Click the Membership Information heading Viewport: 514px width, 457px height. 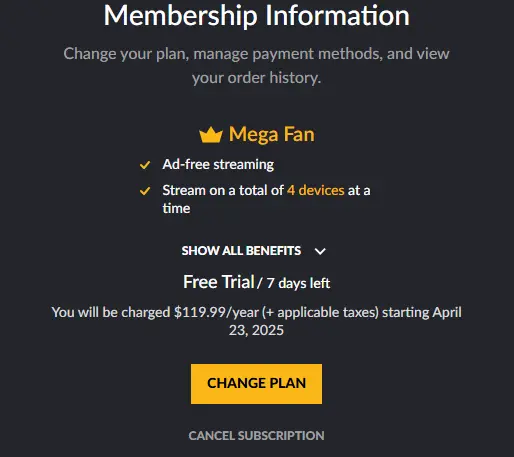point(256,15)
